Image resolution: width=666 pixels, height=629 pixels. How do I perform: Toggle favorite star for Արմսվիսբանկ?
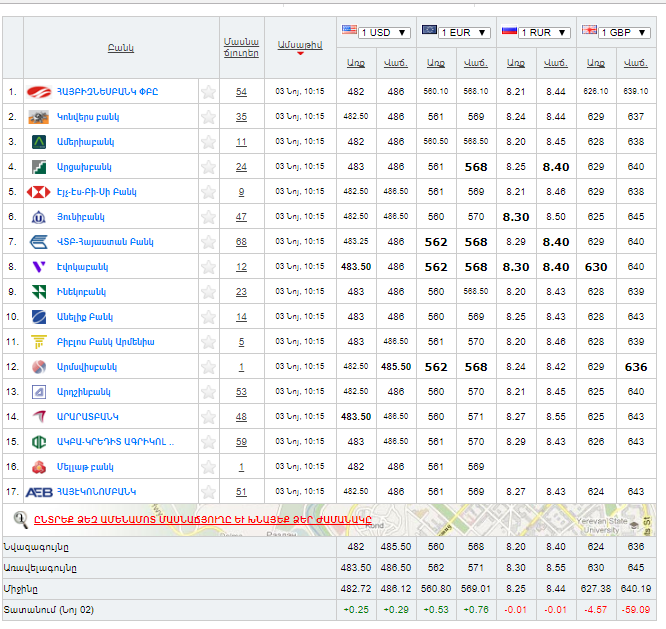(x=209, y=367)
